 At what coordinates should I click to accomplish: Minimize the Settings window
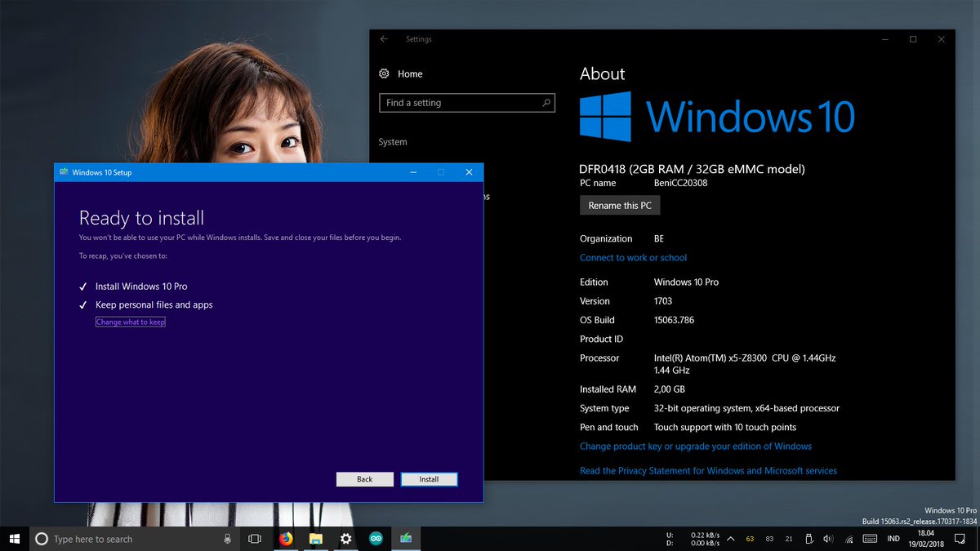(884, 39)
